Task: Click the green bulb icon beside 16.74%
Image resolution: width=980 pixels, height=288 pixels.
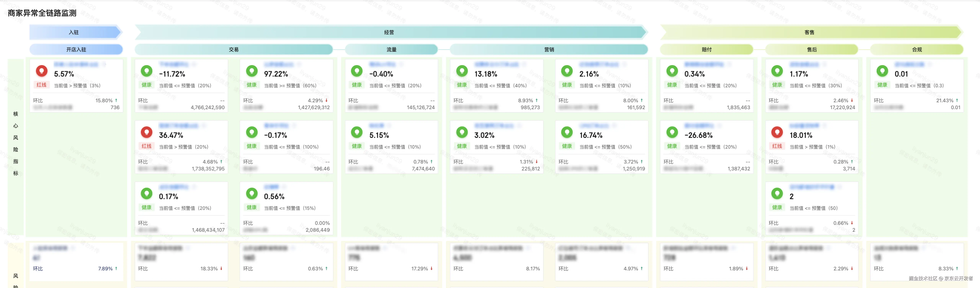Action: [567, 132]
